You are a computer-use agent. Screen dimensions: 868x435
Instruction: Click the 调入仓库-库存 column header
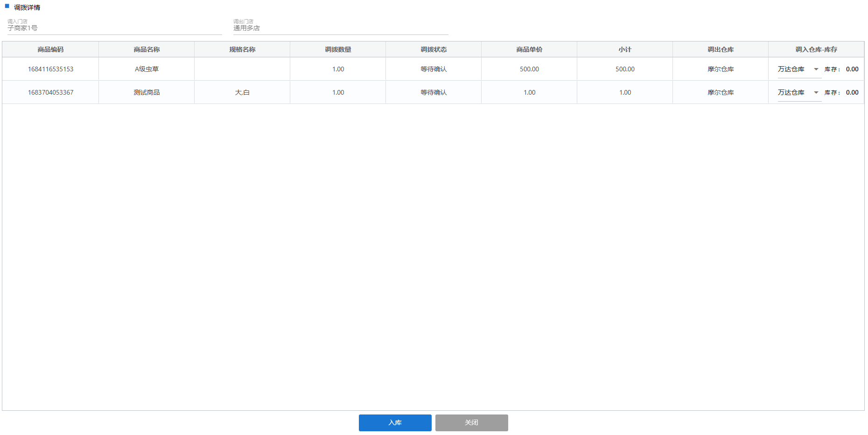816,49
